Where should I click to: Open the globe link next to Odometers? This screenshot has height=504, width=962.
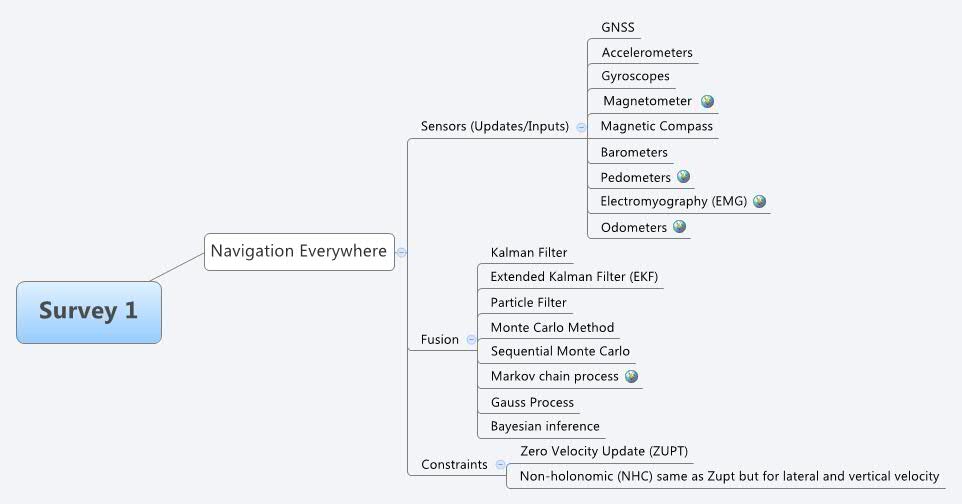679,227
